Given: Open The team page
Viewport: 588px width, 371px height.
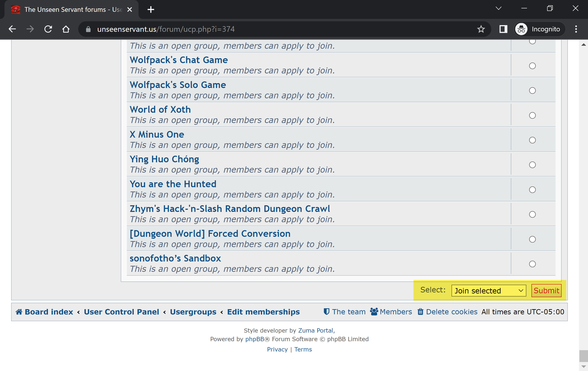Looking at the screenshot, I should [x=349, y=312].
